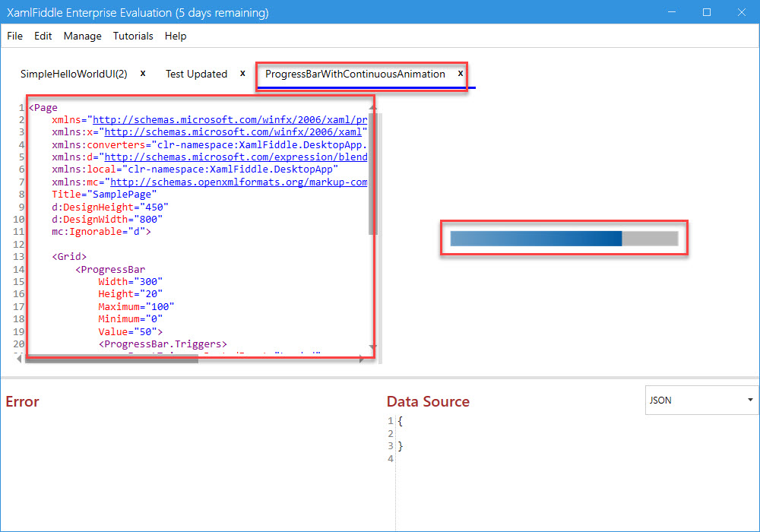This screenshot has width=760, height=532.
Task: Click the preview progress bar
Action: point(564,239)
